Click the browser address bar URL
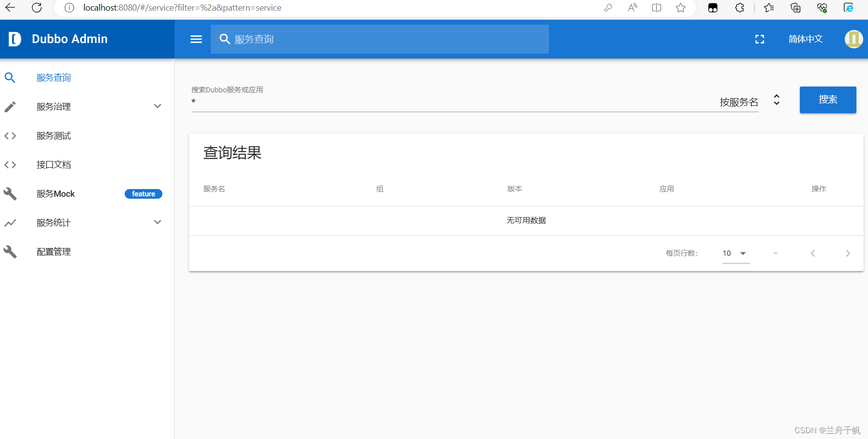Screen dimensions: 868x439 click(x=182, y=8)
